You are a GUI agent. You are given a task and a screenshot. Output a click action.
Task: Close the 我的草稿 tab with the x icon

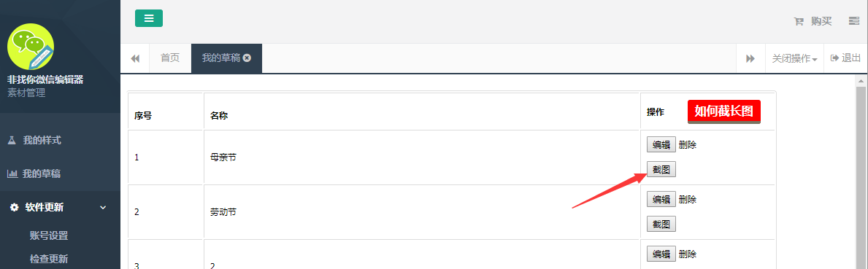[247, 58]
